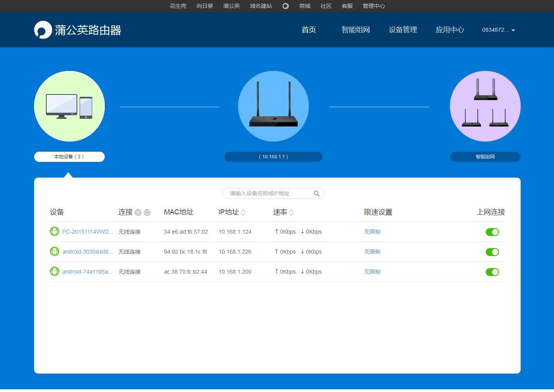Click the 上网连接 column header
554x392 pixels.
(491, 212)
